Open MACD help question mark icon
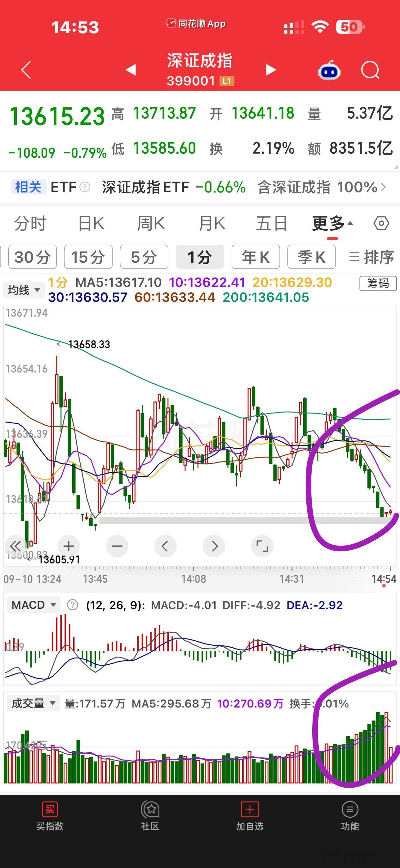Viewport: 400px width, 868px height. tap(72, 605)
